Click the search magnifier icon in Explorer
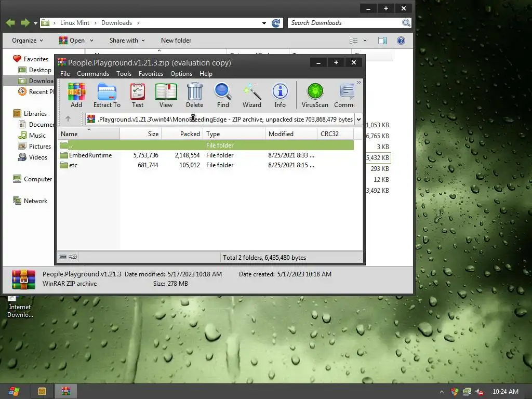The image size is (532, 399). 406,23
